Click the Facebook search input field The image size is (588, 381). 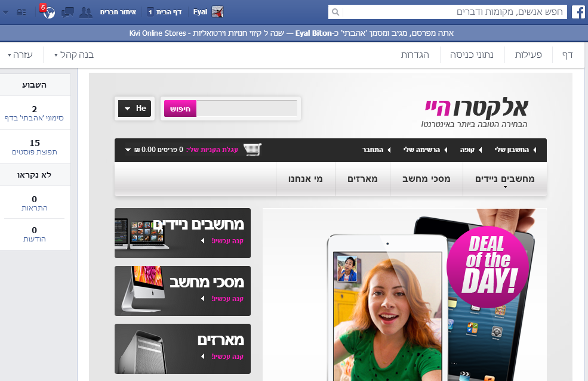tap(455, 12)
